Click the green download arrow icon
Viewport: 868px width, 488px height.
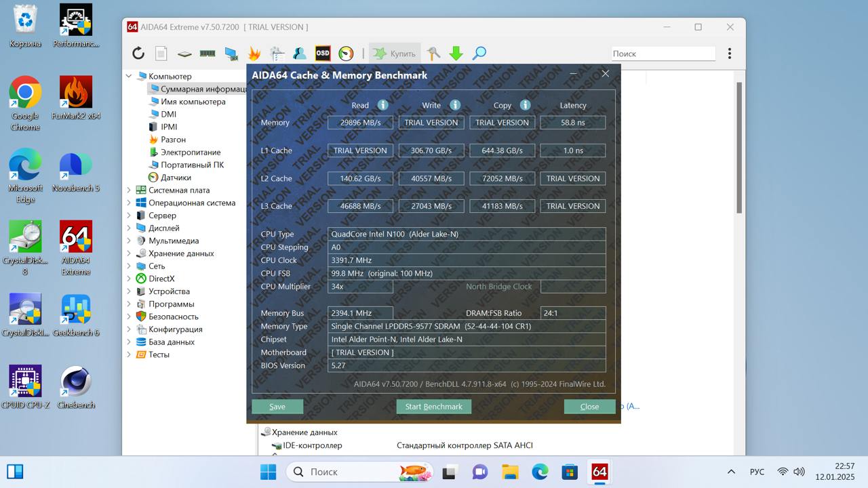click(x=456, y=54)
